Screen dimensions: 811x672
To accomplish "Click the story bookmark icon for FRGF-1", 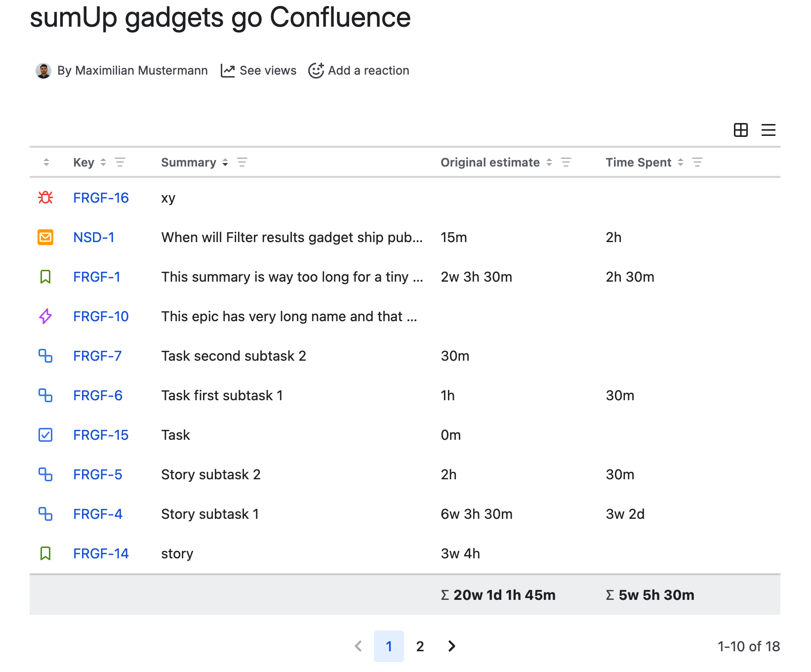I will [x=45, y=277].
